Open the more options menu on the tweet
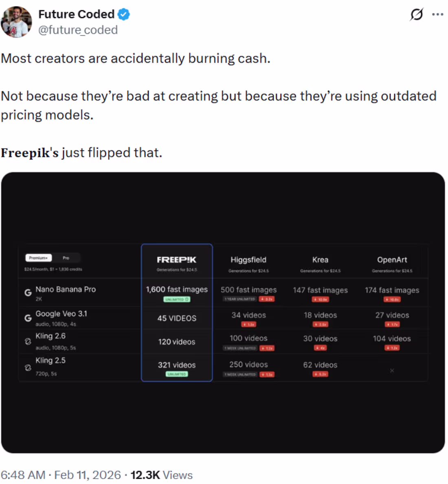Screen dimensions: 448x484 [x=437, y=14]
